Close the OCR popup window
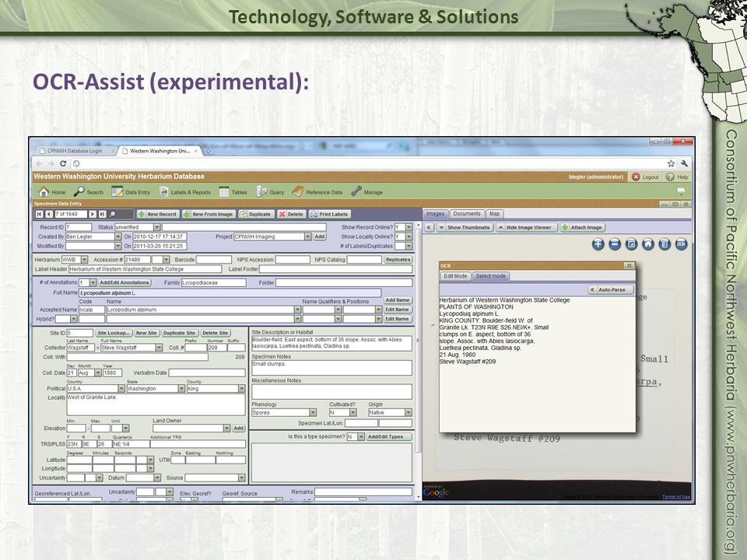This screenshot has width=747, height=560. 629,266
